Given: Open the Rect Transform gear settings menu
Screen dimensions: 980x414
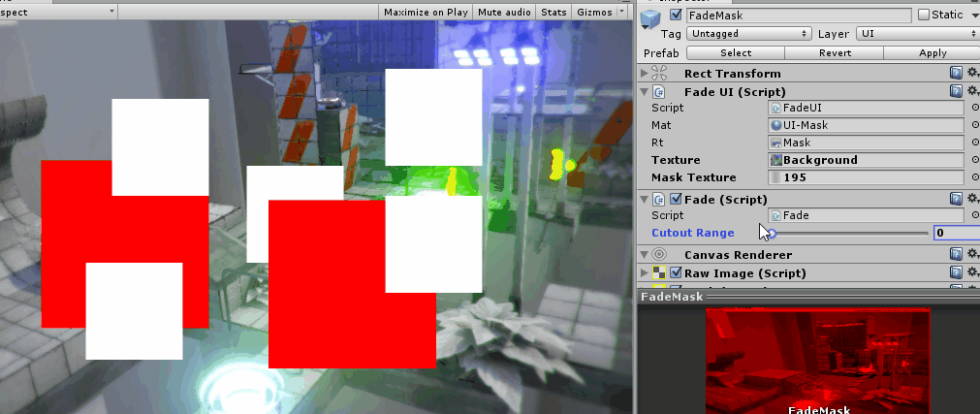Looking at the screenshot, I should pyautogui.click(x=973, y=73).
